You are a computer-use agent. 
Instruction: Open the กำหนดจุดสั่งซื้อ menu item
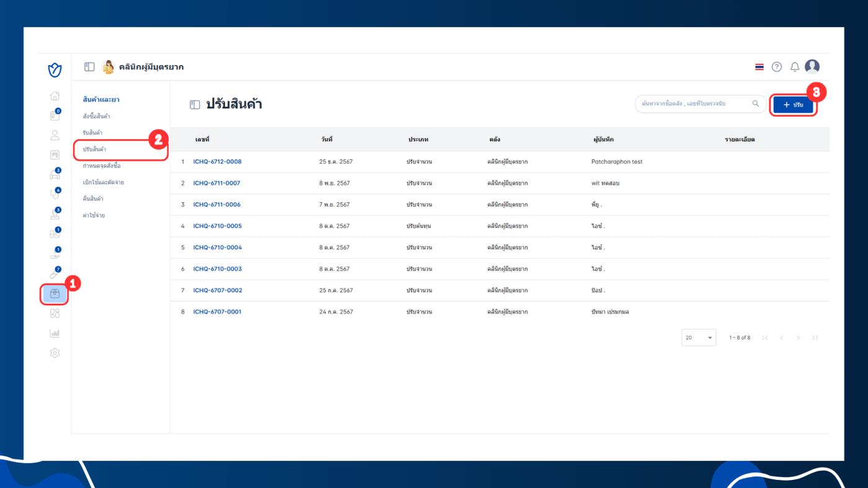102,166
